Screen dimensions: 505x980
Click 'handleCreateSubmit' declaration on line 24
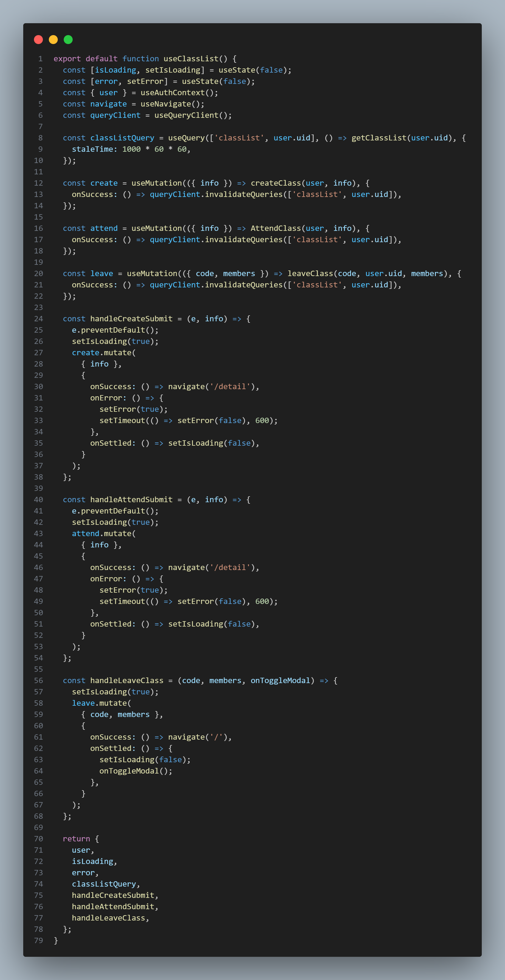131,319
